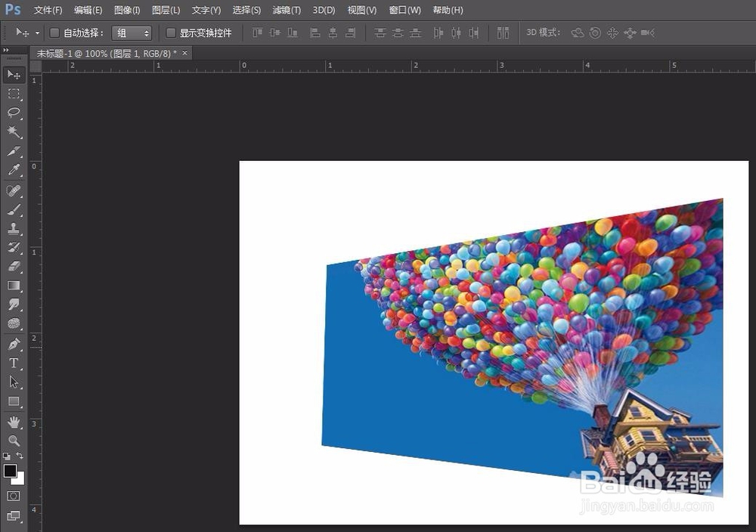Select the Pen tool
Screen dimensions: 756x532
[14, 344]
